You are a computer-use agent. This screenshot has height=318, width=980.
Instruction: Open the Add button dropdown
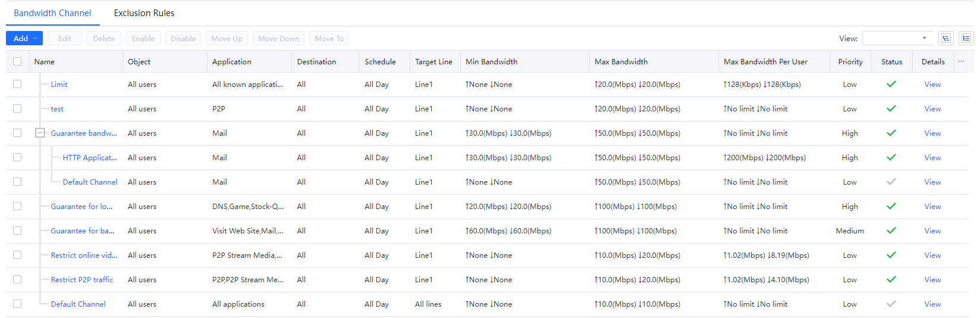[x=24, y=38]
